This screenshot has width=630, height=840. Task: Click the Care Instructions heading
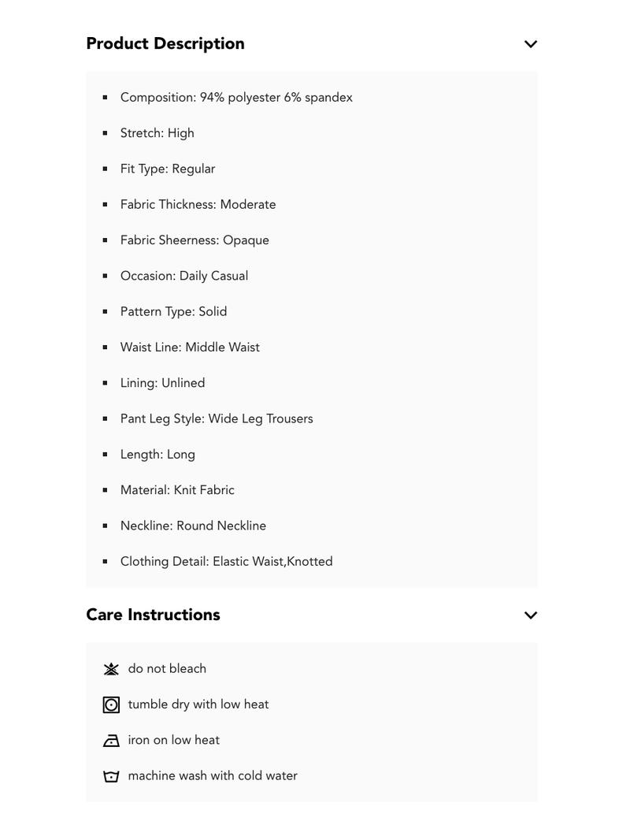coord(153,615)
